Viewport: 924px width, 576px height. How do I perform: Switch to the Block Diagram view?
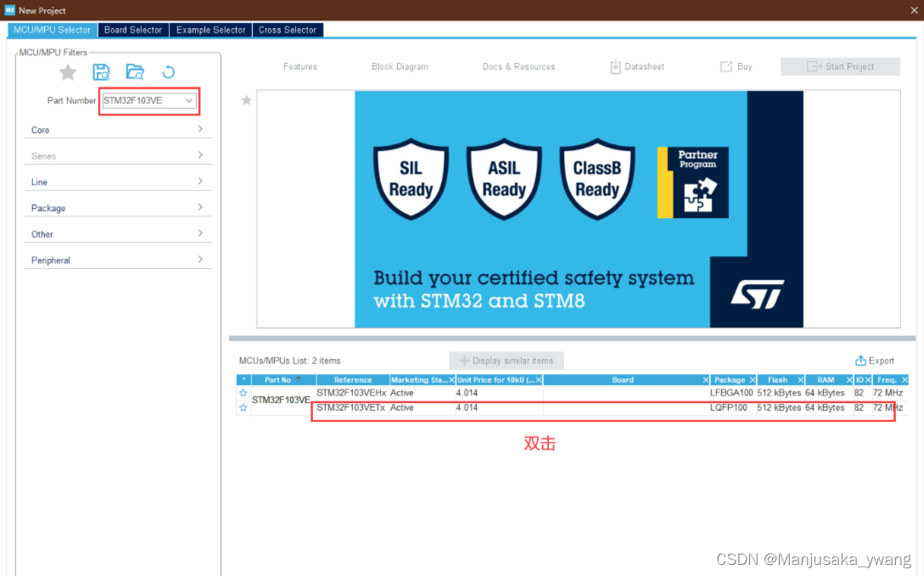pos(400,66)
